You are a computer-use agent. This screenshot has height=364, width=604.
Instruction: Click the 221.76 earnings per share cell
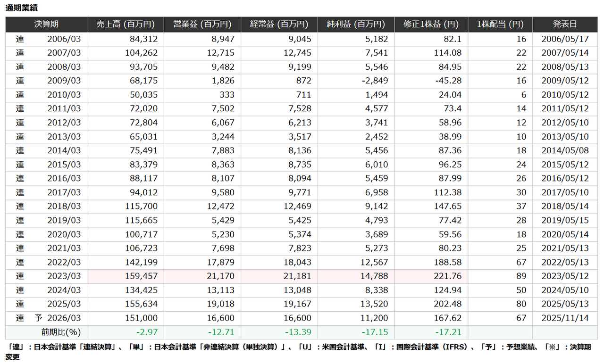(x=447, y=276)
